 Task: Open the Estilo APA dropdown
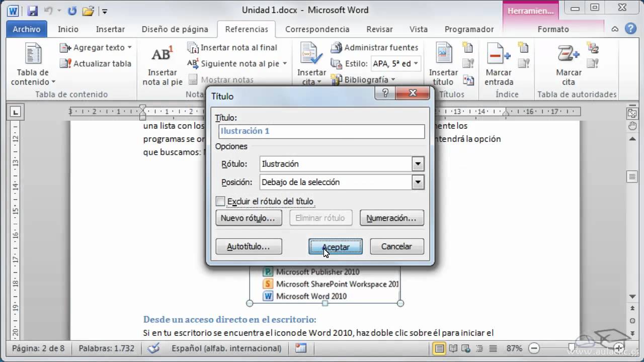coord(416,63)
